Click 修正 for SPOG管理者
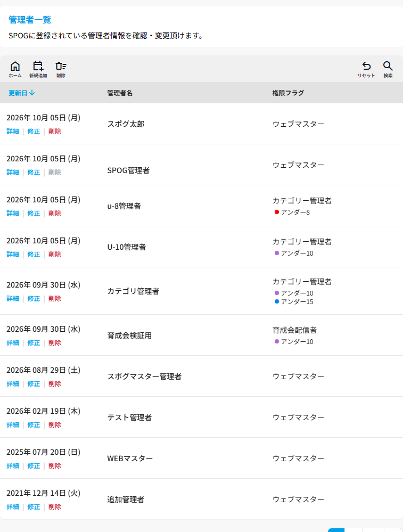The image size is (403, 532). (34, 173)
